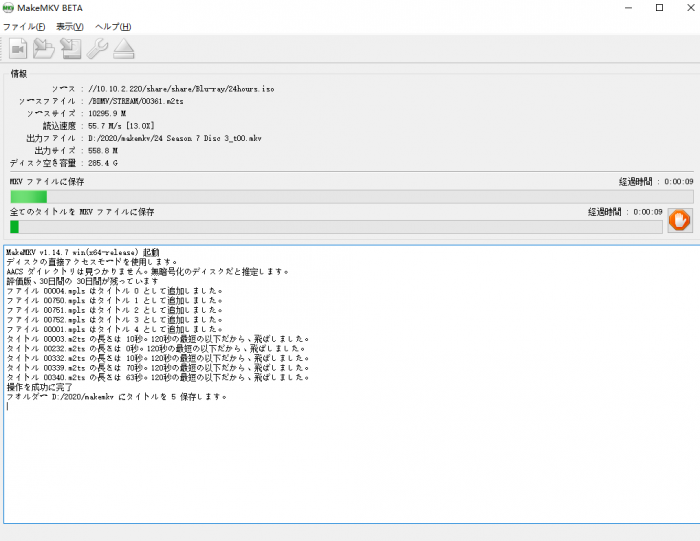Click log line for file 00004.mpls
The image size is (700, 541).
pos(114,291)
